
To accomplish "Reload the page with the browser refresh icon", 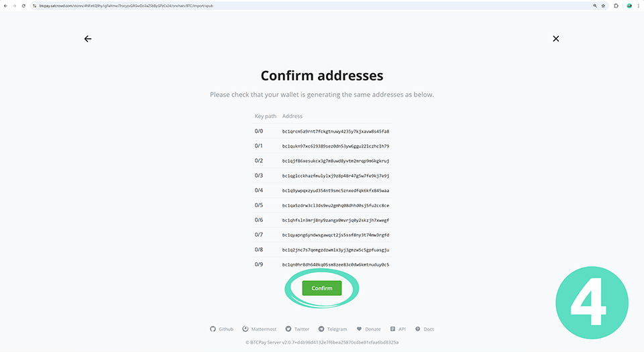I will [23, 5].
